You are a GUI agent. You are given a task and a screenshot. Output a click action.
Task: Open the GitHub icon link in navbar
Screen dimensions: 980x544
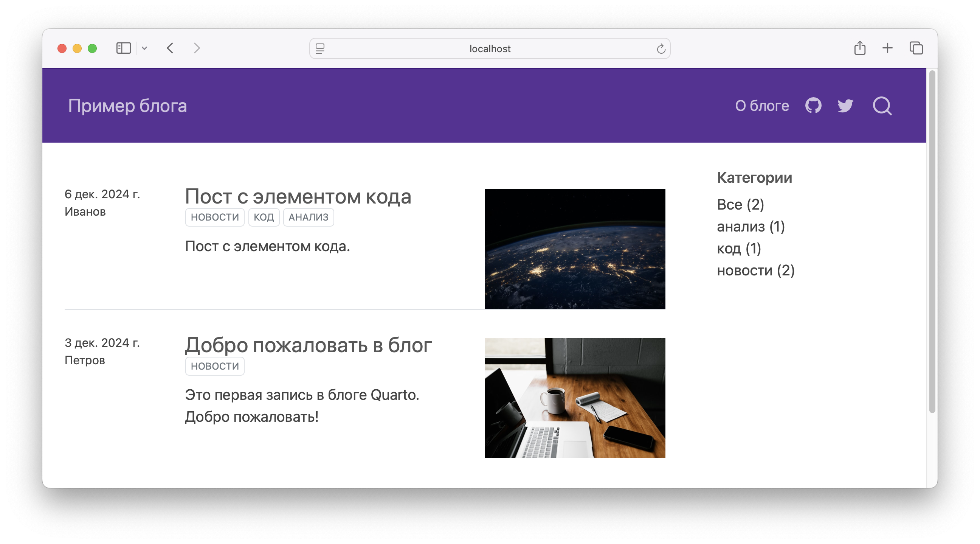813,106
